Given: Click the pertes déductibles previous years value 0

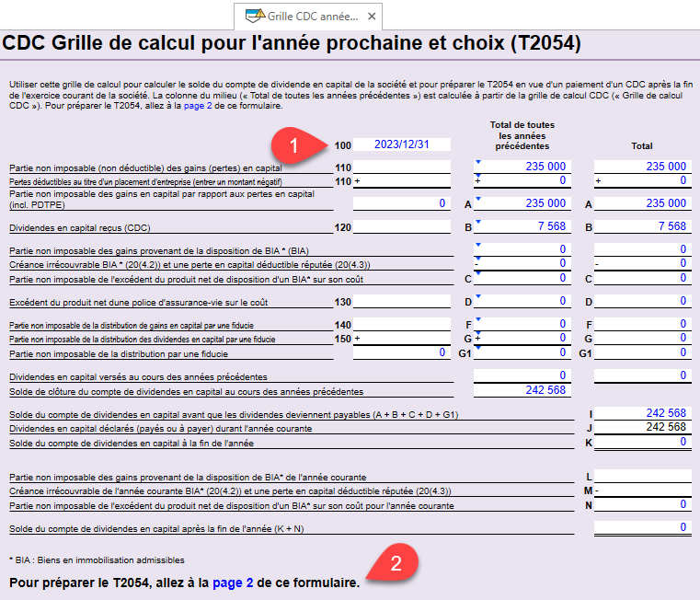Looking at the screenshot, I should click(x=522, y=180).
